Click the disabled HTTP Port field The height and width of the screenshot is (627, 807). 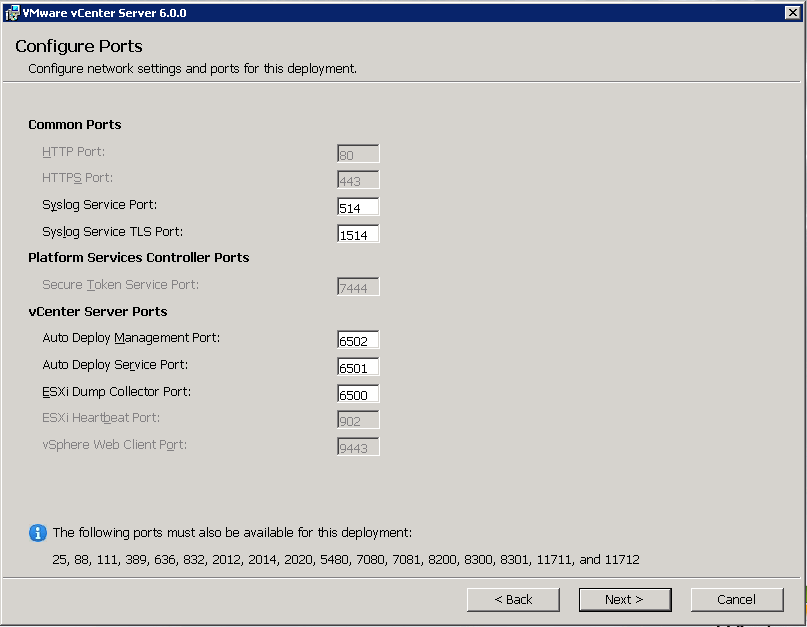[358, 154]
